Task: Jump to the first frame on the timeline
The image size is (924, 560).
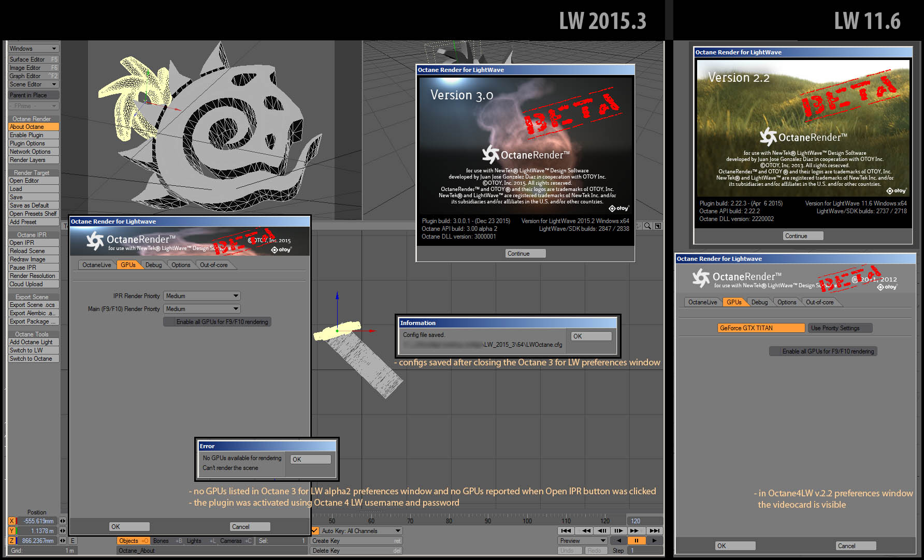Action: (x=566, y=530)
